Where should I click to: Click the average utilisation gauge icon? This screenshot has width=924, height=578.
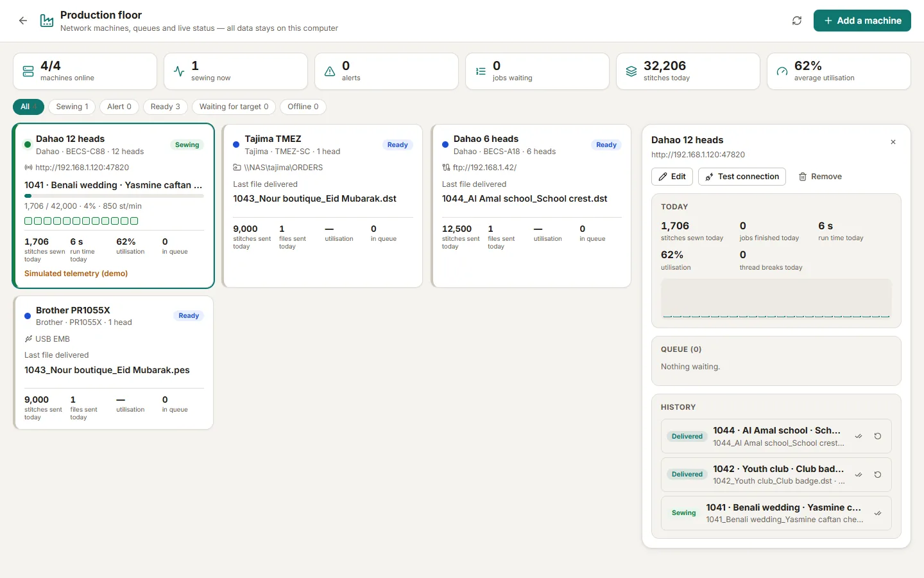[782, 71]
